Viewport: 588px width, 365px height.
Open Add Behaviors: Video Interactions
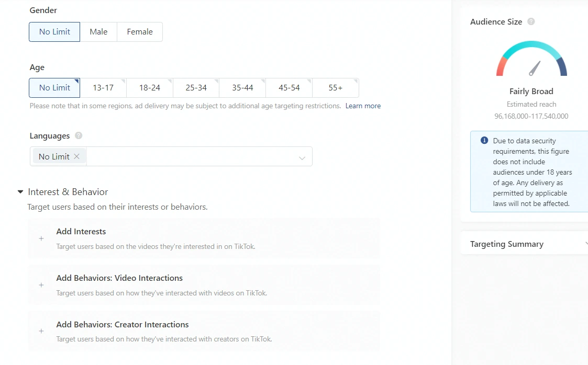pos(119,278)
